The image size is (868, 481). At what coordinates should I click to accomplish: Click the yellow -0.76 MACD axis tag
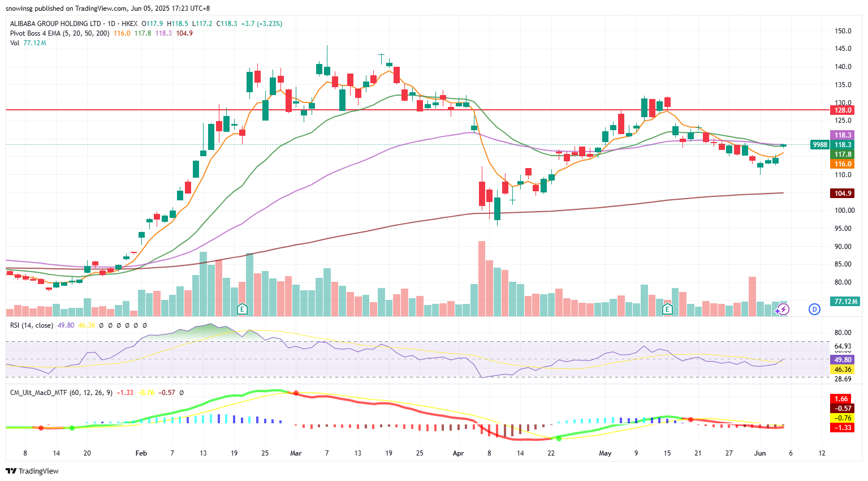click(841, 418)
